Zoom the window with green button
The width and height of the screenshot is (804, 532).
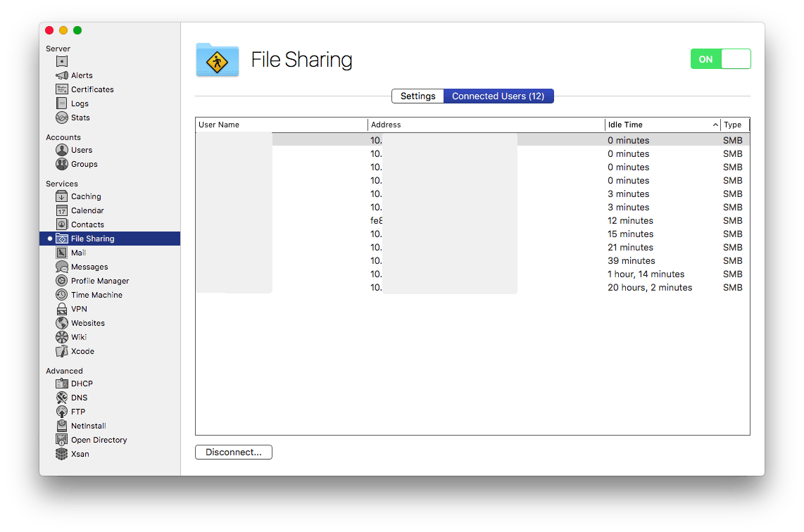click(x=77, y=30)
